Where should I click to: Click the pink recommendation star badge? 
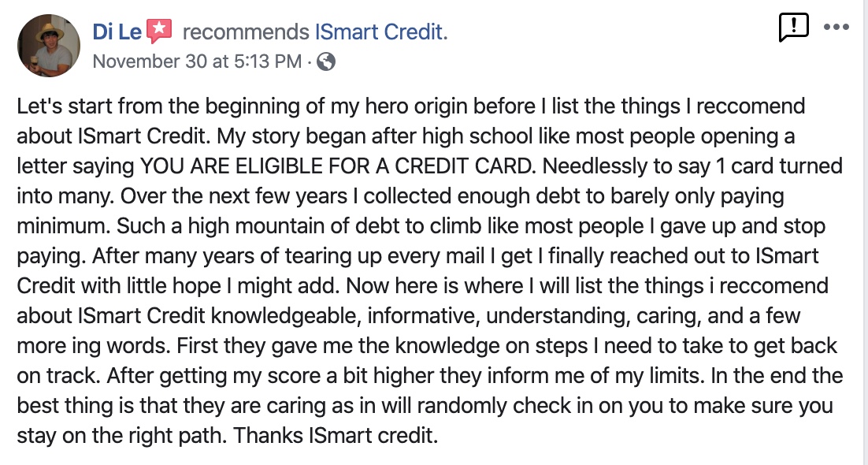pos(160,31)
